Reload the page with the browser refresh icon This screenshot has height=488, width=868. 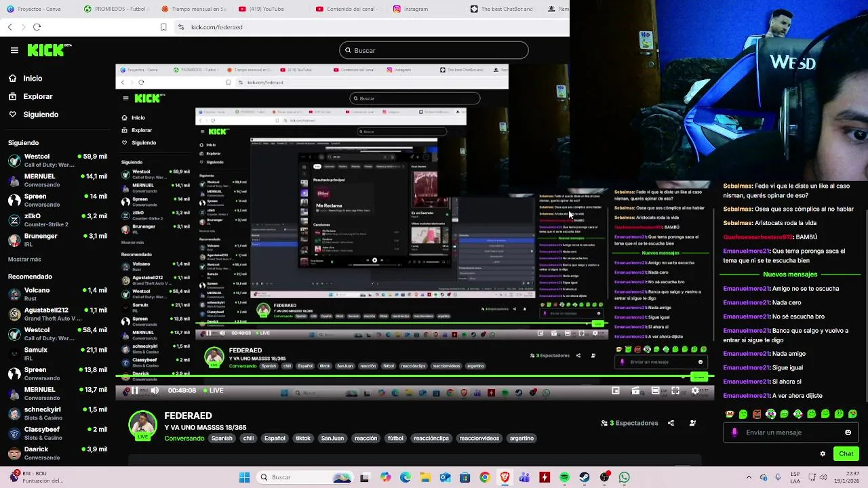[x=37, y=27]
